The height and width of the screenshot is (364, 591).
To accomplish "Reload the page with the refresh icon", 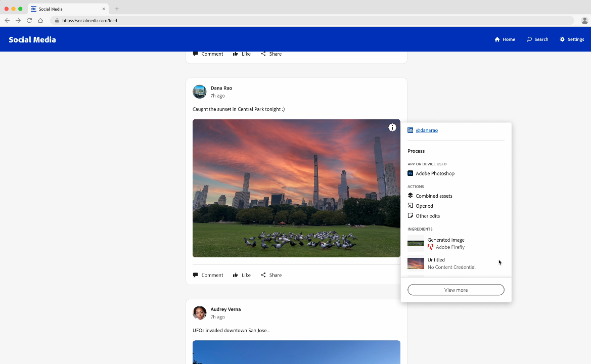I will click(x=29, y=20).
